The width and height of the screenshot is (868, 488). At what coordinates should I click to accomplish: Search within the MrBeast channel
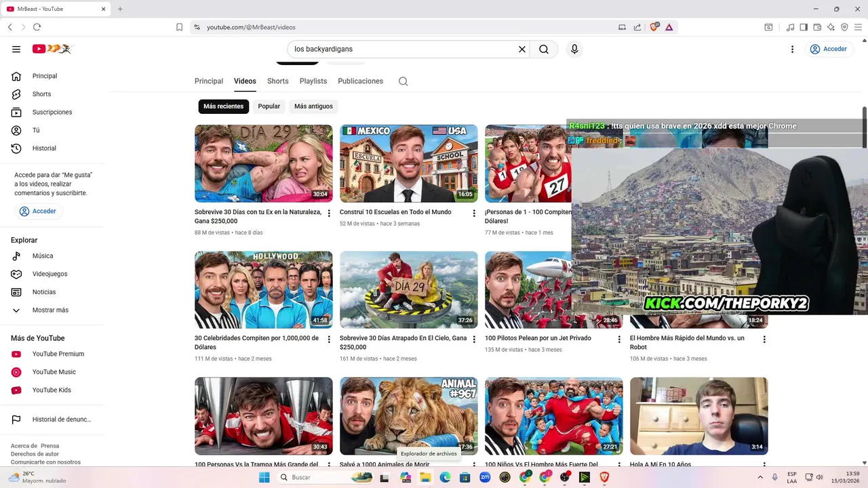[x=403, y=81]
